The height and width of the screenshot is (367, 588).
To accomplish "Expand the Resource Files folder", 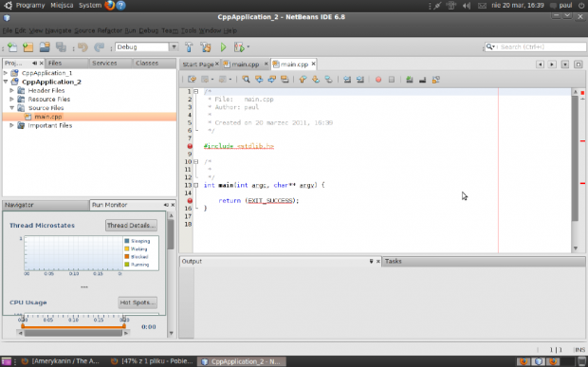I will pos(12,99).
